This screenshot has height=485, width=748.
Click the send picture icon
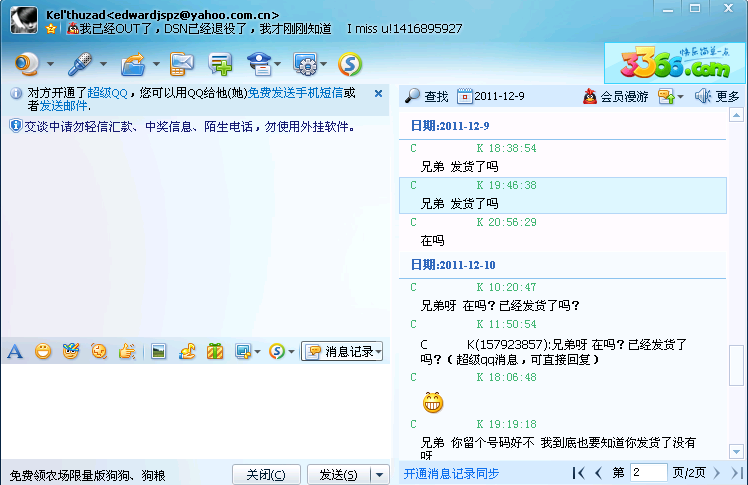click(158, 351)
